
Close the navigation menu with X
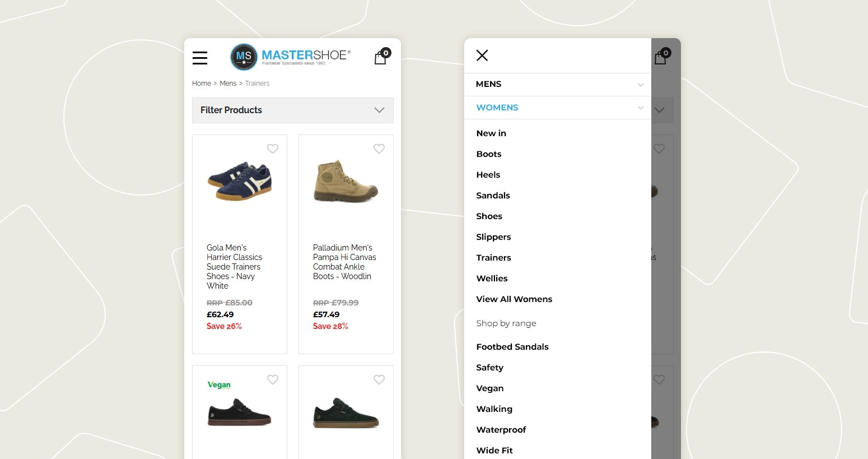click(482, 55)
